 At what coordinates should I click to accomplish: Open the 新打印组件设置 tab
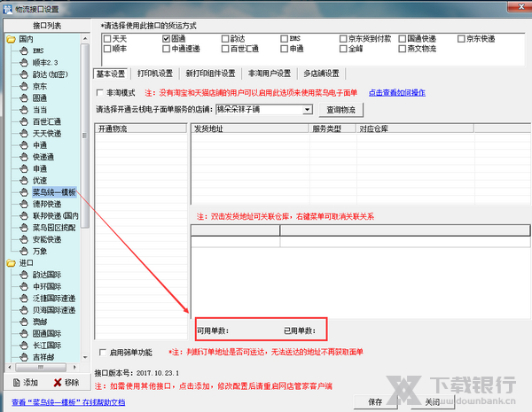coord(210,74)
